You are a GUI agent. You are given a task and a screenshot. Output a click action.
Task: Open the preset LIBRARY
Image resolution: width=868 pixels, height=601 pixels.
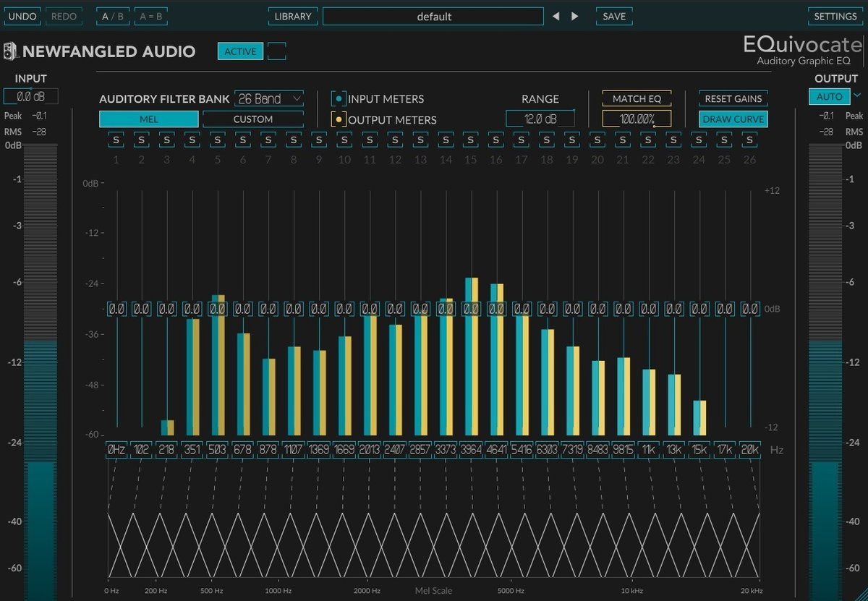292,16
